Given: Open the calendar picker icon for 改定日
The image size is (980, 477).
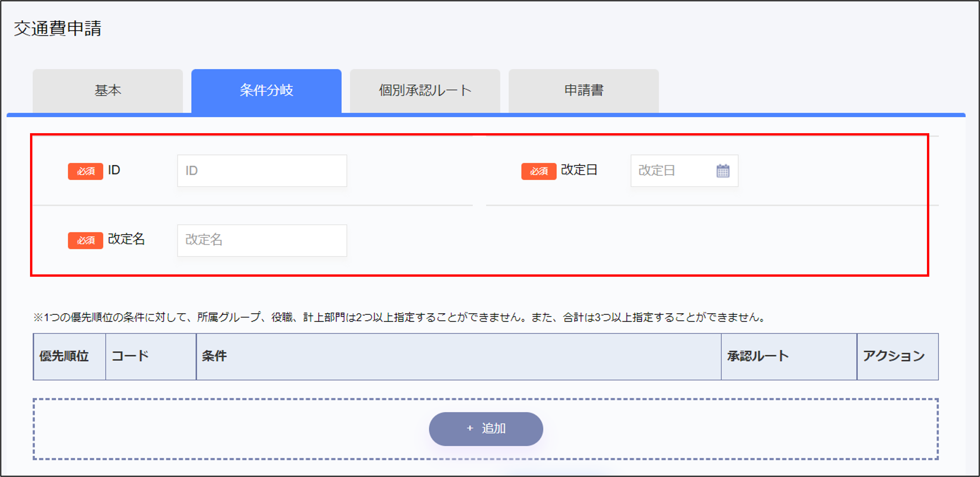Looking at the screenshot, I should (x=722, y=171).
